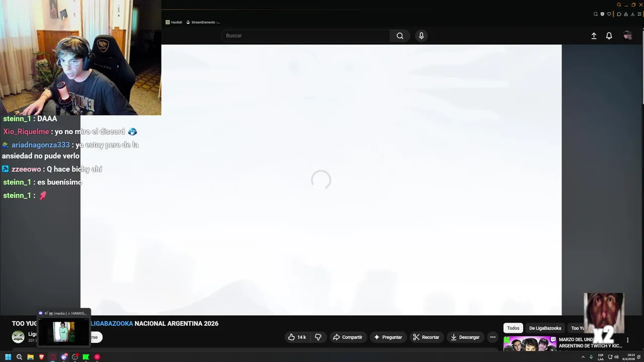Open the YouTube upload (Crear) icon
Viewport: 644px width, 362px height.
[x=594, y=36]
